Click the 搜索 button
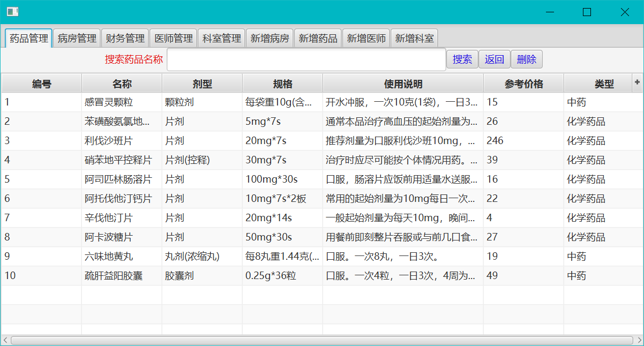 click(x=462, y=59)
